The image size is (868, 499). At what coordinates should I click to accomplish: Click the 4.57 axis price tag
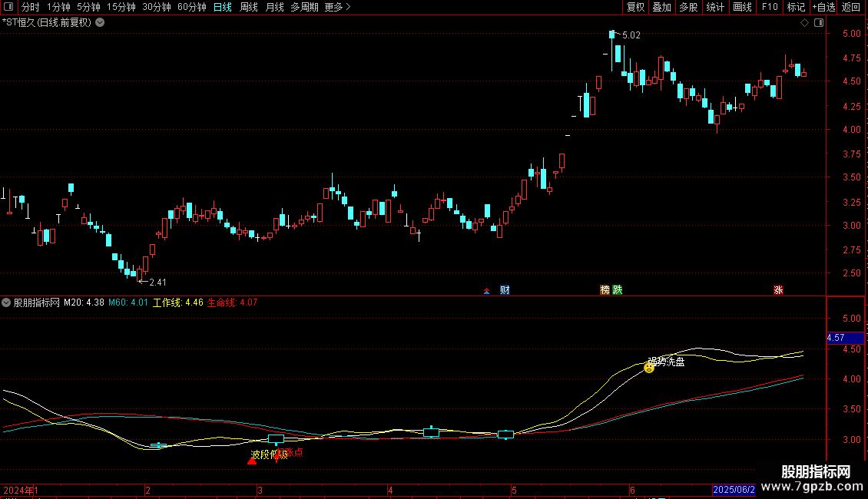(x=845, y=338)
